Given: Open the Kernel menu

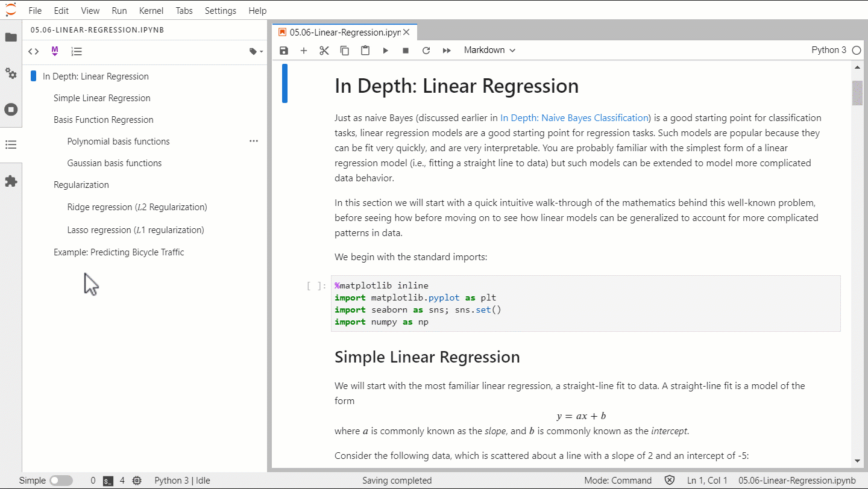Looking at the screenshot, I should click(x=151, y=11).
